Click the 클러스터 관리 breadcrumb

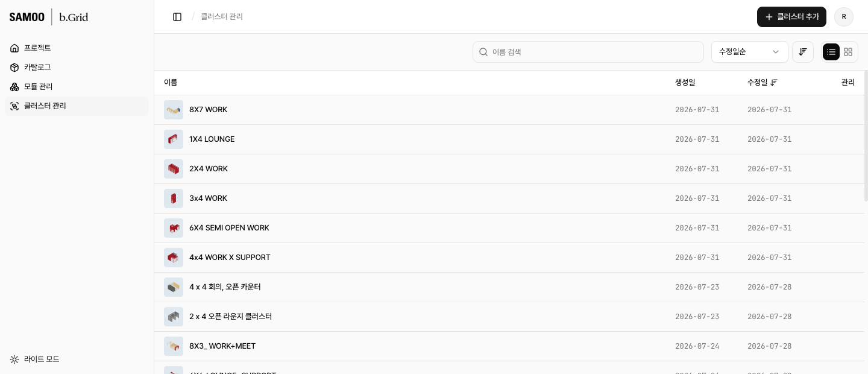point(222,17)
